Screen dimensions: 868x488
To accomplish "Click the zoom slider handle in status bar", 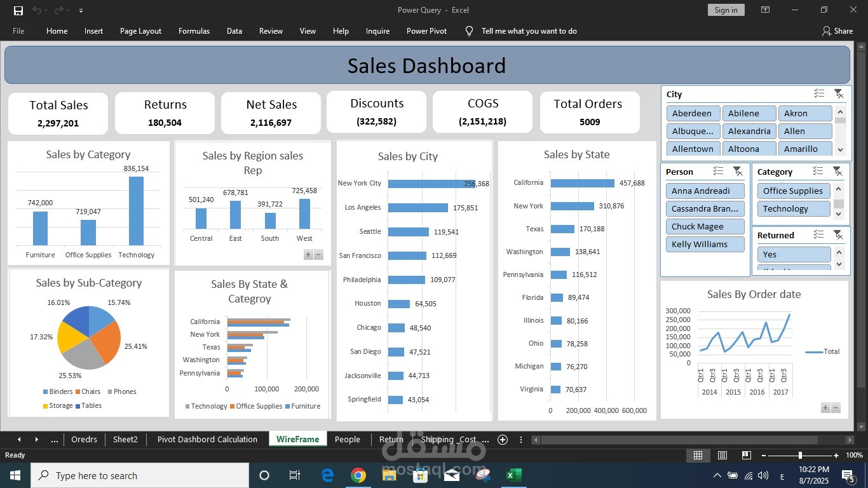I will pos(800,455).
